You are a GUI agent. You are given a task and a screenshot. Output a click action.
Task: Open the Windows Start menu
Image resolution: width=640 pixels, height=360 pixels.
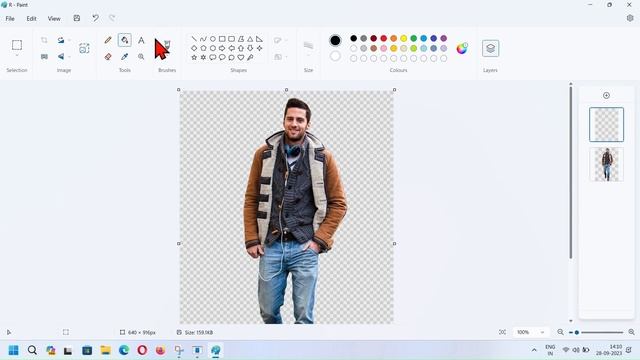13,350
